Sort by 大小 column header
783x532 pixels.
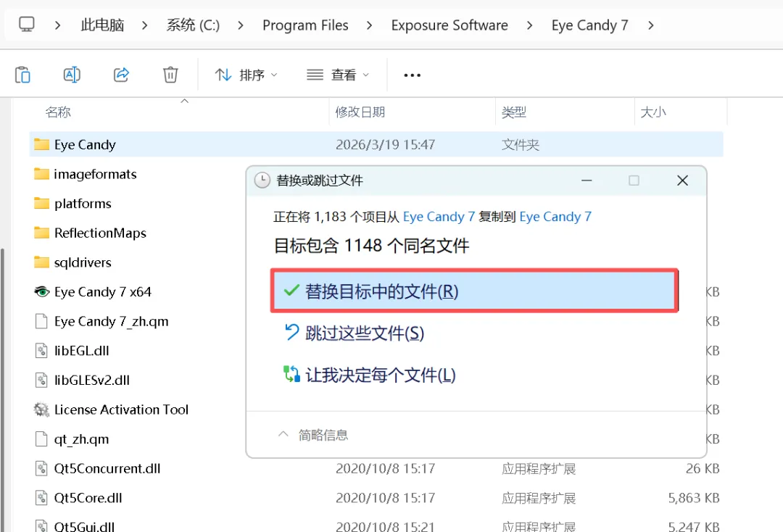coord(652,112)
